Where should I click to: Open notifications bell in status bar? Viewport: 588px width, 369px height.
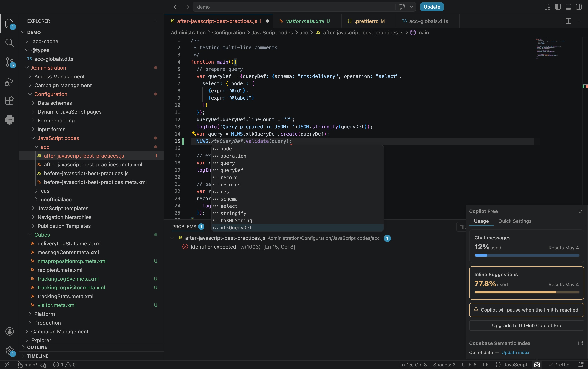pos(581,365)
